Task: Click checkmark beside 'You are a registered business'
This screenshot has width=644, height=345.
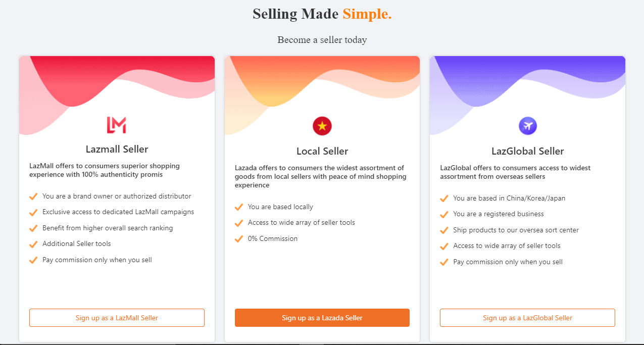Action: click(x=444, y=214)
